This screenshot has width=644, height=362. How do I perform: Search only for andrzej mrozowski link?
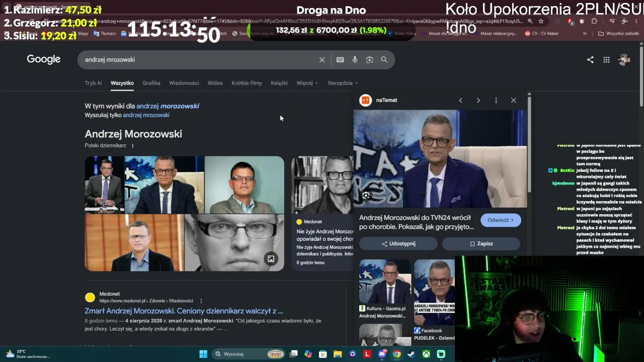146,115
